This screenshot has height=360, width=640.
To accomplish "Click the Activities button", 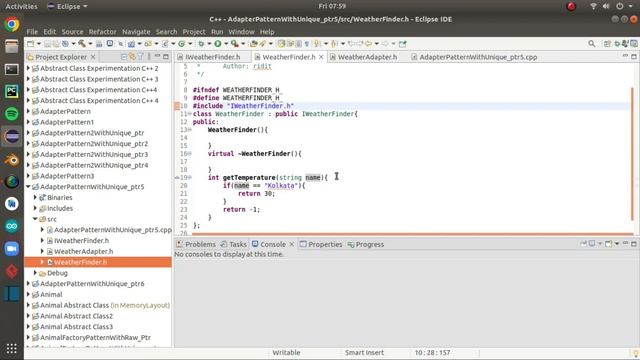I will pos(21,6).
